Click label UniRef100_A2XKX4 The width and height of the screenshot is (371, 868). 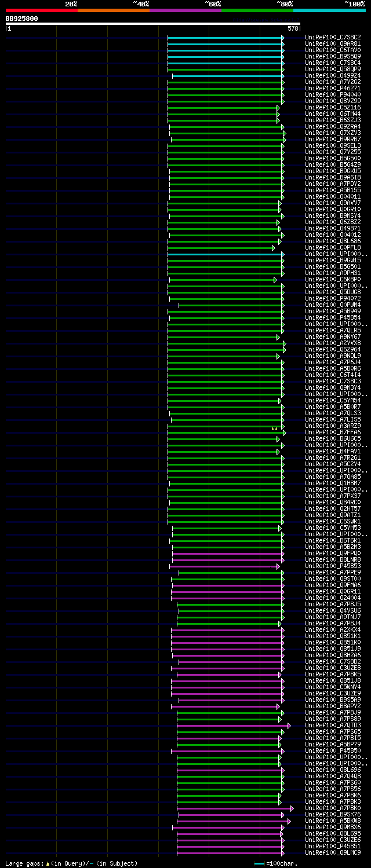tap(333, 630)
